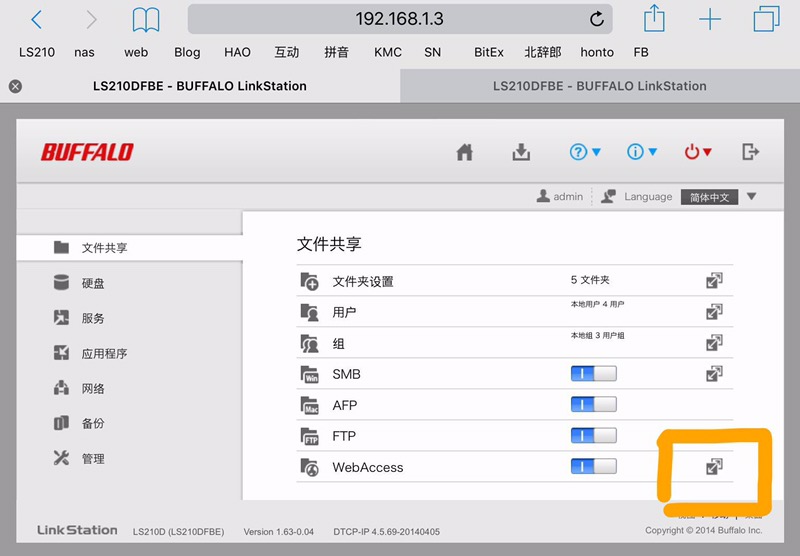Open the 简体中文 language dropdown
800x556 pixels.
709,197
